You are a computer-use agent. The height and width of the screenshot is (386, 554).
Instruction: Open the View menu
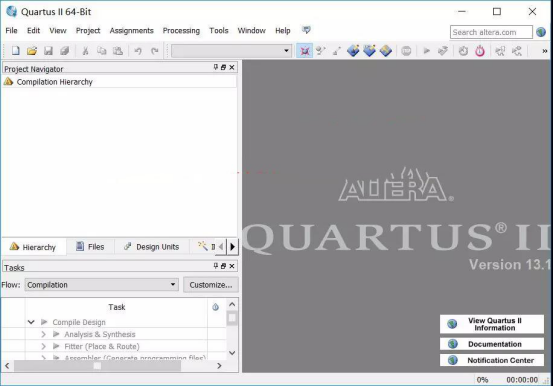pos(58,30)
